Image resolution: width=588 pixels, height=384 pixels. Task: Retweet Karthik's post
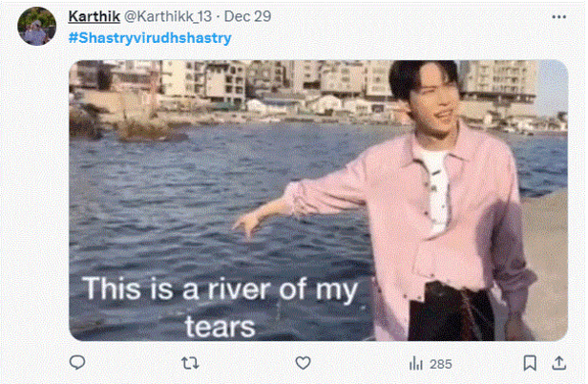click(191, 364)
